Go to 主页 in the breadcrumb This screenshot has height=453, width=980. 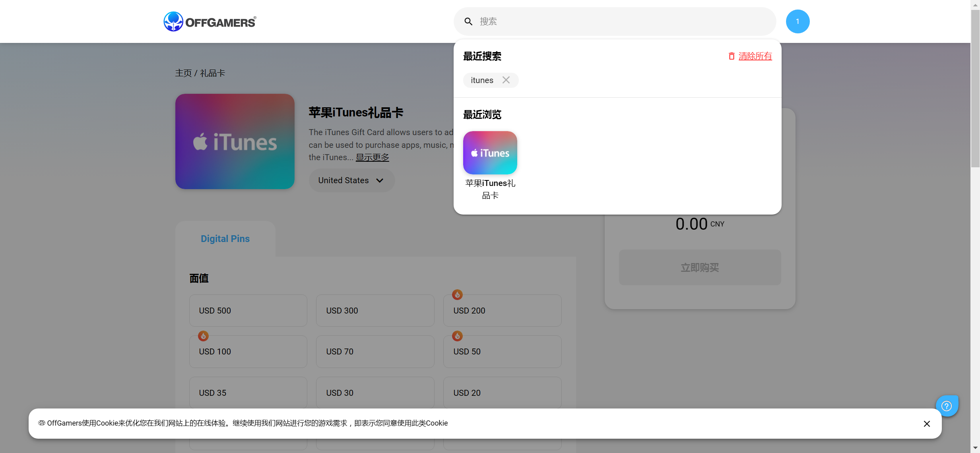click(x=183, y=73)
